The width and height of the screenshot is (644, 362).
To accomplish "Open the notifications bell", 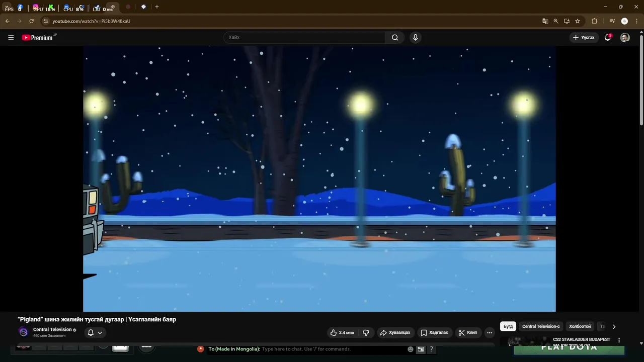I will (608, 37).
